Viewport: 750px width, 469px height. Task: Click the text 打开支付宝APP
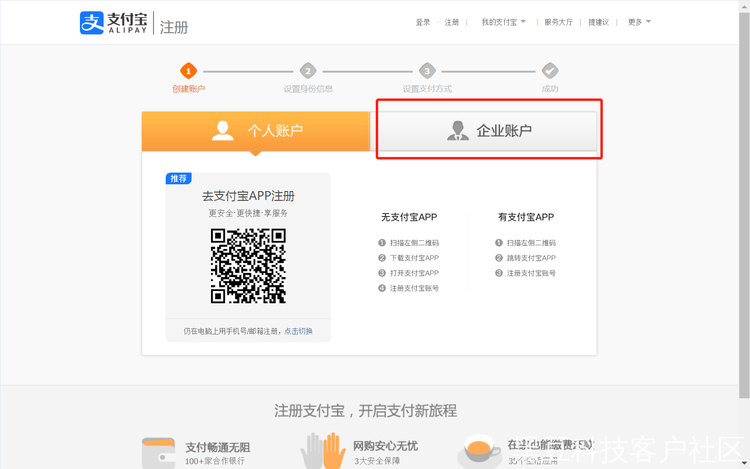(414, 273)
